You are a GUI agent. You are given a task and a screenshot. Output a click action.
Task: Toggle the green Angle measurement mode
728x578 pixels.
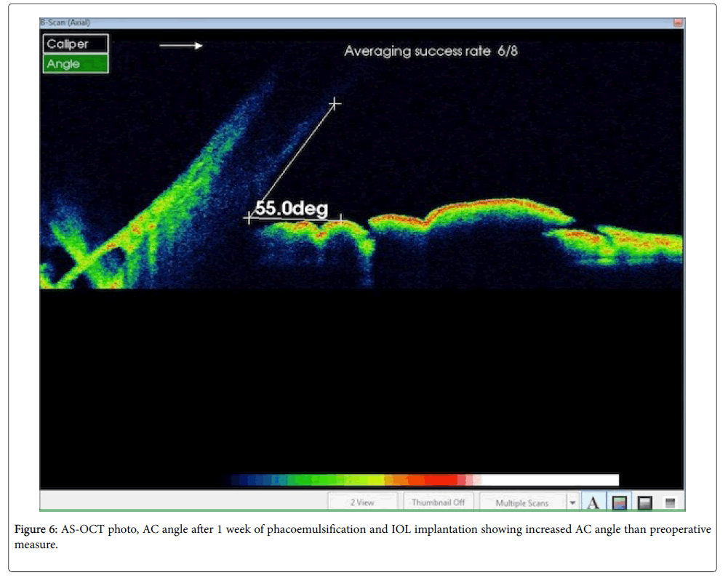click(x=76, y=64)
